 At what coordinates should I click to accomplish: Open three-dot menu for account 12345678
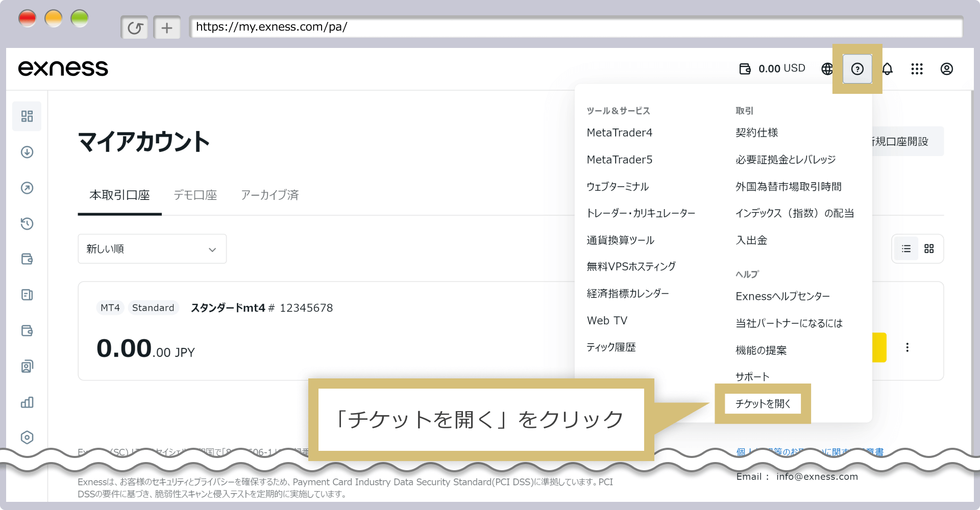pos(907,347)
